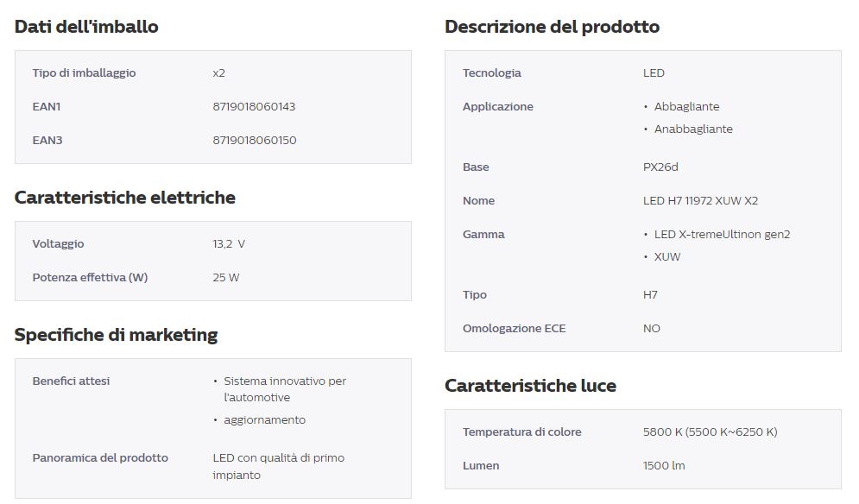Click the Voltaggio value 13,2 V
Viewport: 859px width, 504px height.
229,243
